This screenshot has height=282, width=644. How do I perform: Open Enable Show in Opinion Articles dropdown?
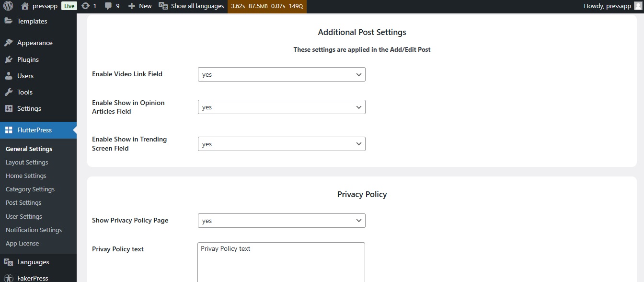(x=282, y=107)
